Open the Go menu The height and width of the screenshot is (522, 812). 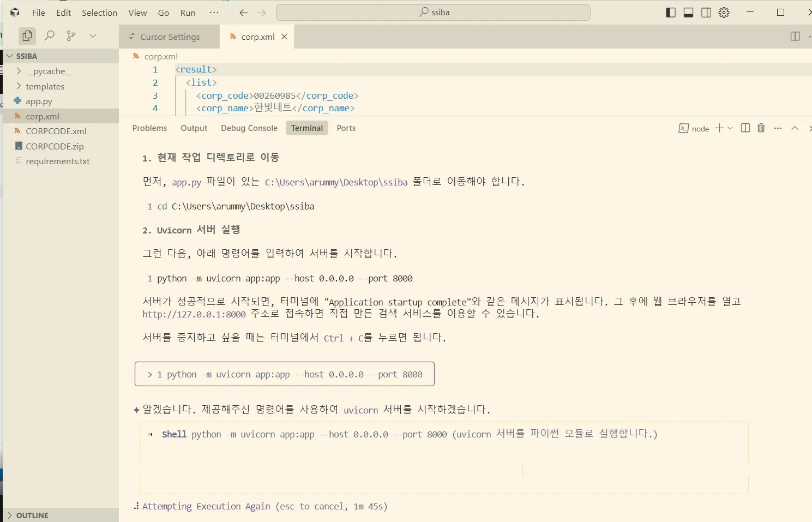click(x=164, y=13)
